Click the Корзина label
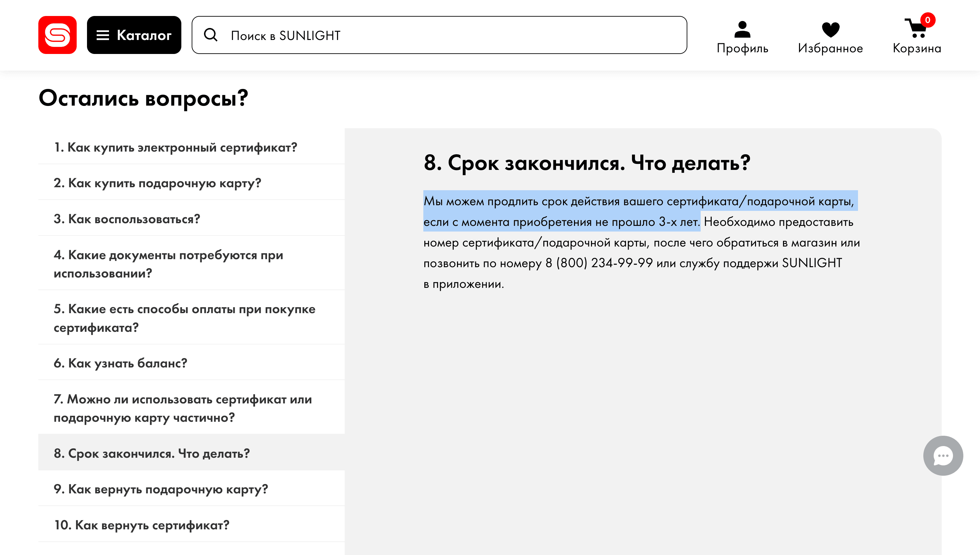This screenshot has height=555, width=980. pyautogui.click(x=917, y=48)
